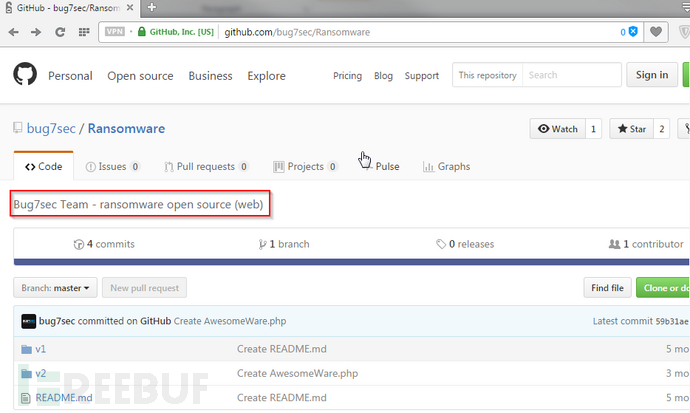Click the Find file button

(x=607, y=288)
